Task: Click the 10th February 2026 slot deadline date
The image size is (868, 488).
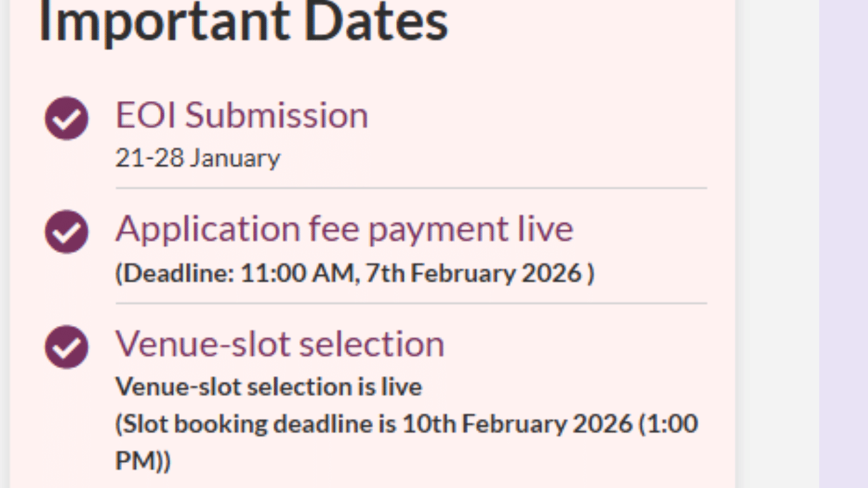Action: pyautogui.click(x=517, y=424)
